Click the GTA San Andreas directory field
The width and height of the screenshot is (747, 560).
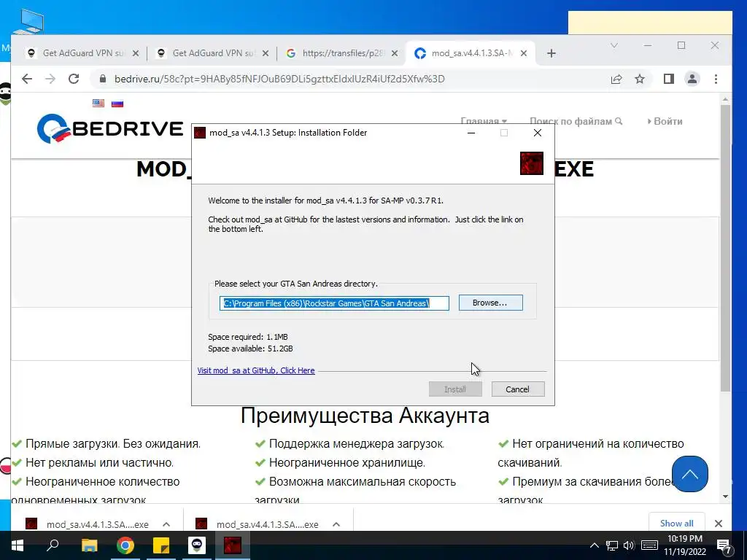[334, 303]
